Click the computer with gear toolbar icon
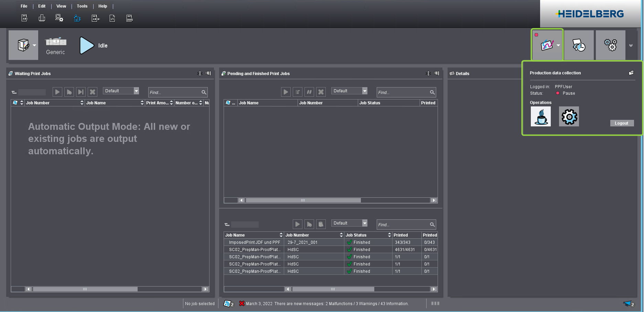The width and height of the screenshot is (644, 312). [x=59, y=18]
